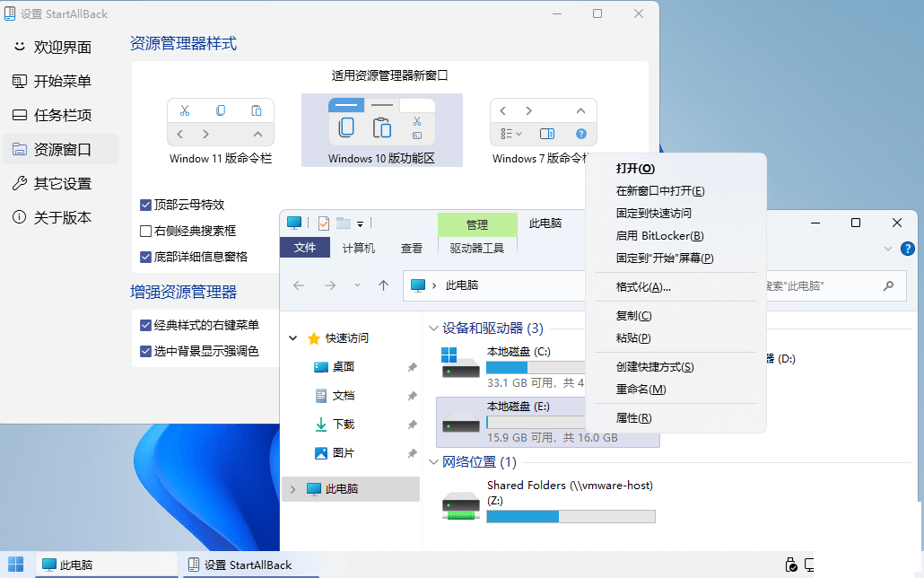This screenshot has height=578, width=924.
Task: Click the blue help question mark icon
Action: pyautogui.click(x=908, y=249)
